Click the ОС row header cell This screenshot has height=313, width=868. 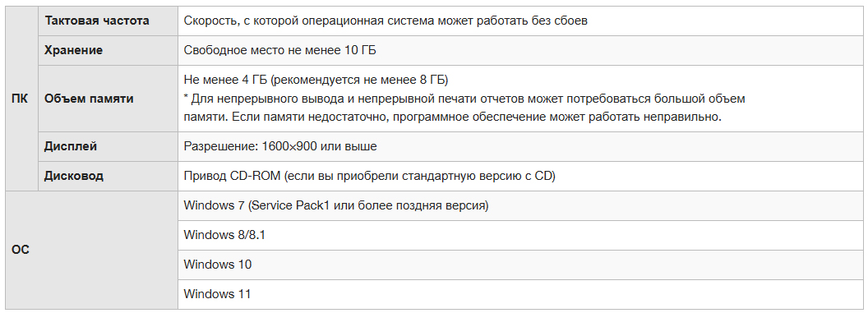tap(91, 250)
